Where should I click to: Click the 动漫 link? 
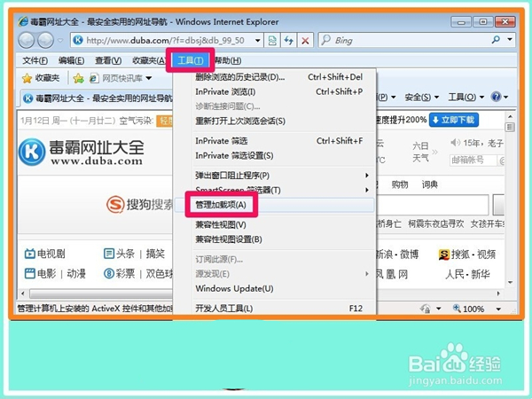coord(76,273)
